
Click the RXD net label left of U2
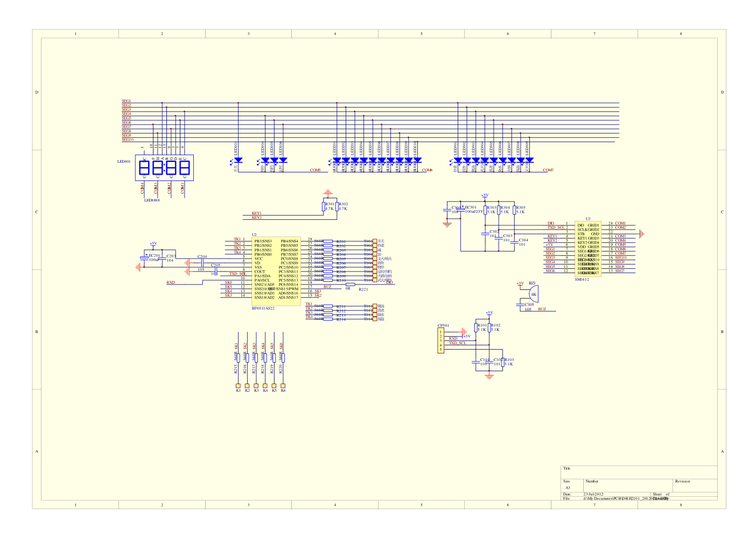point(171,282)
